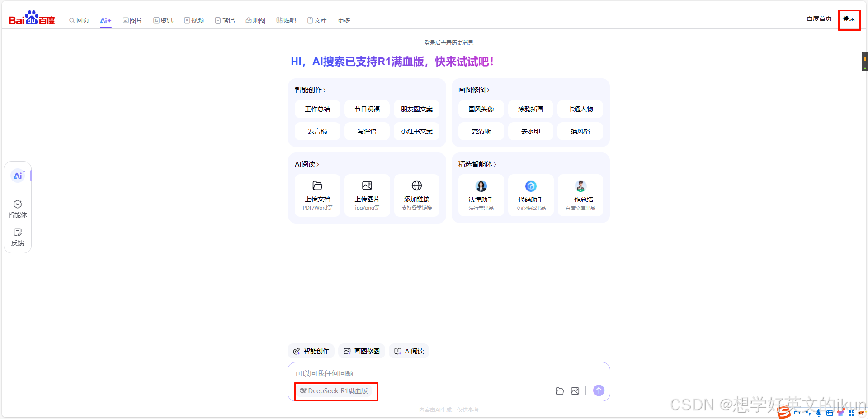This screenshot has height=419, width=868.
Task: Select the 朋友圈文案 template
Action: (x=417, y=109)
